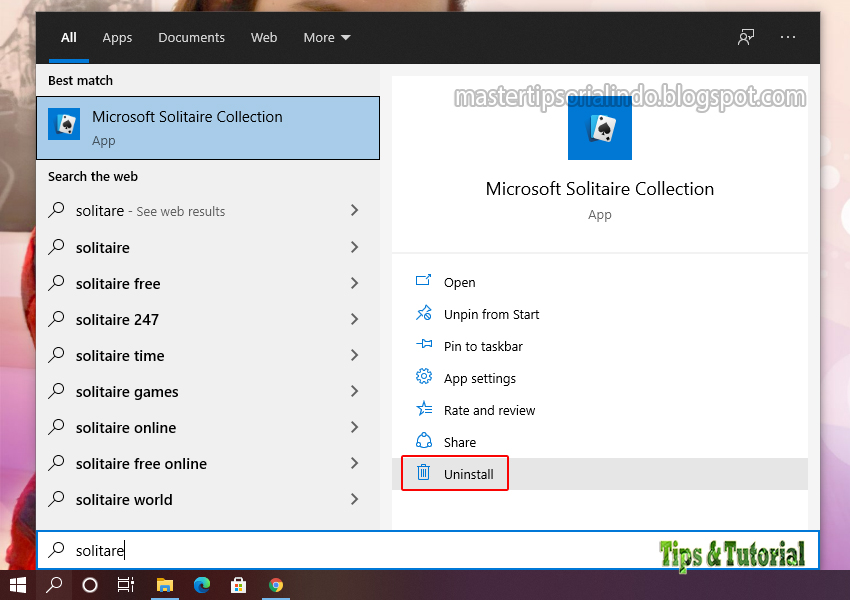Click the 'solitaire free online' suggestion text

coord(141,463)
